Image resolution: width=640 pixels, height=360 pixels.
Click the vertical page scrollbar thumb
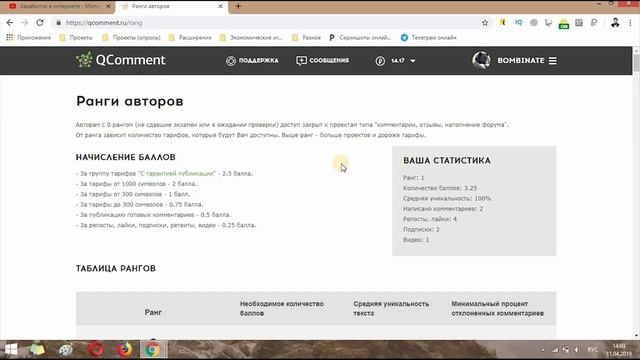[x=636, y=63]
